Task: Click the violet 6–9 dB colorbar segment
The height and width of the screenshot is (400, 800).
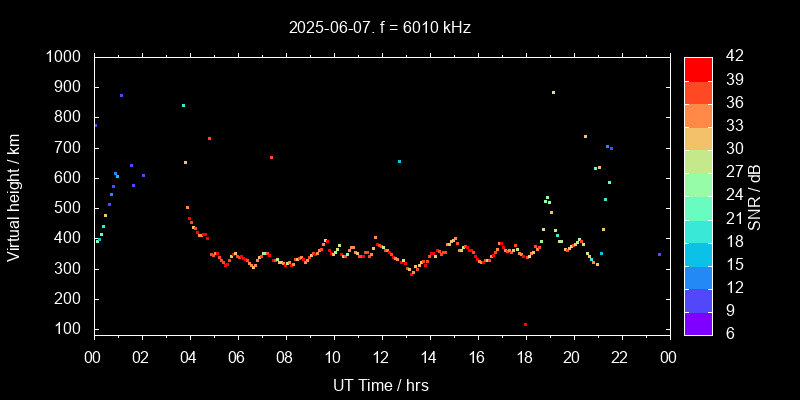Action: click(698, 322)
